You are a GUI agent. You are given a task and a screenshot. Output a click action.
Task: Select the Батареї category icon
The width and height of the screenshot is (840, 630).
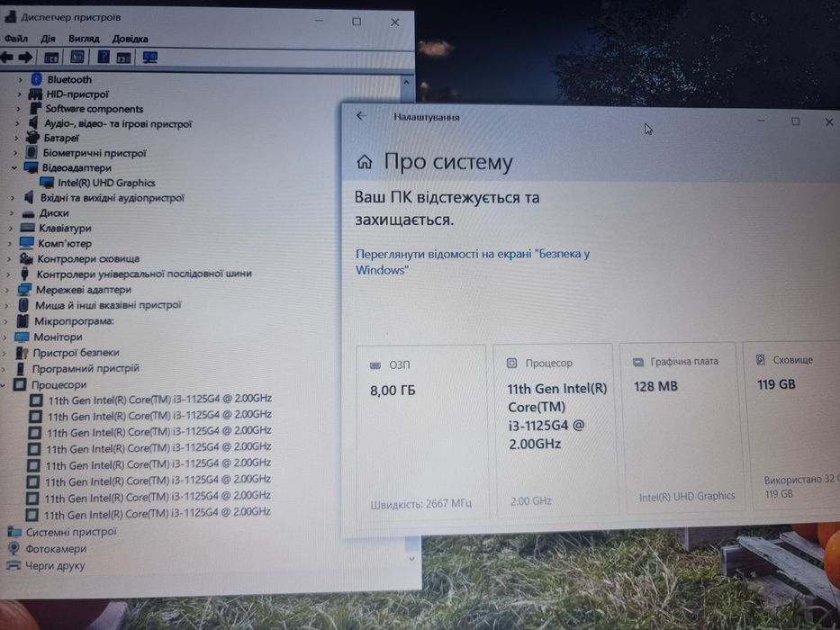coord(32,138)
